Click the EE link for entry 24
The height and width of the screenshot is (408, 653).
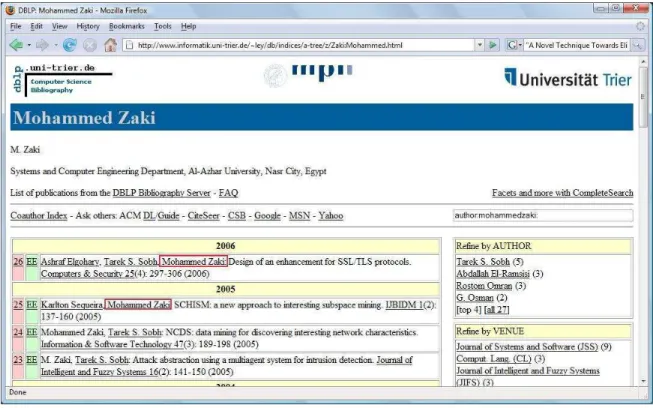[x=32, y=332]
